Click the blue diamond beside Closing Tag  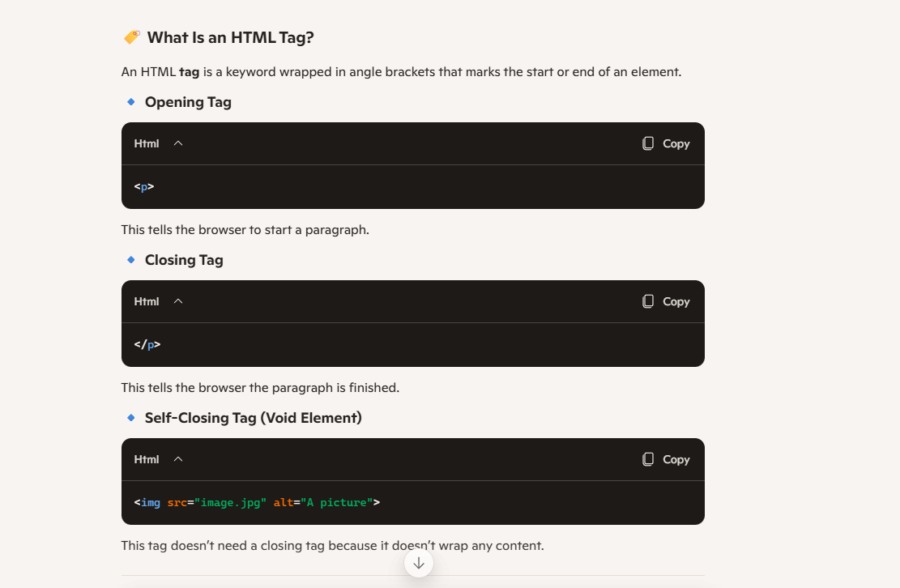130,260
